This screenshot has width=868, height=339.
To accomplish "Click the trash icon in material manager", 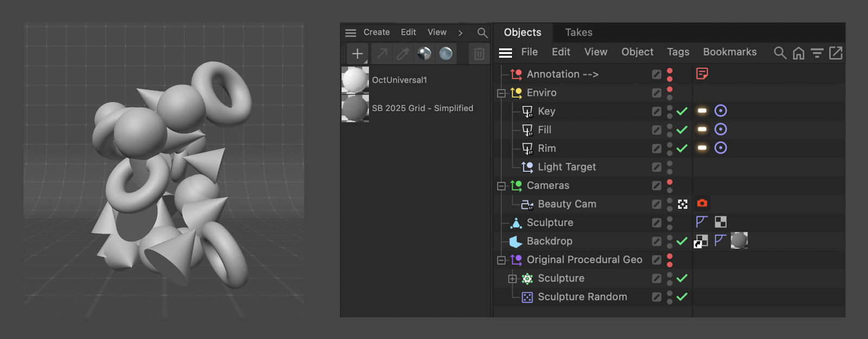I will (x=479, y=54).
